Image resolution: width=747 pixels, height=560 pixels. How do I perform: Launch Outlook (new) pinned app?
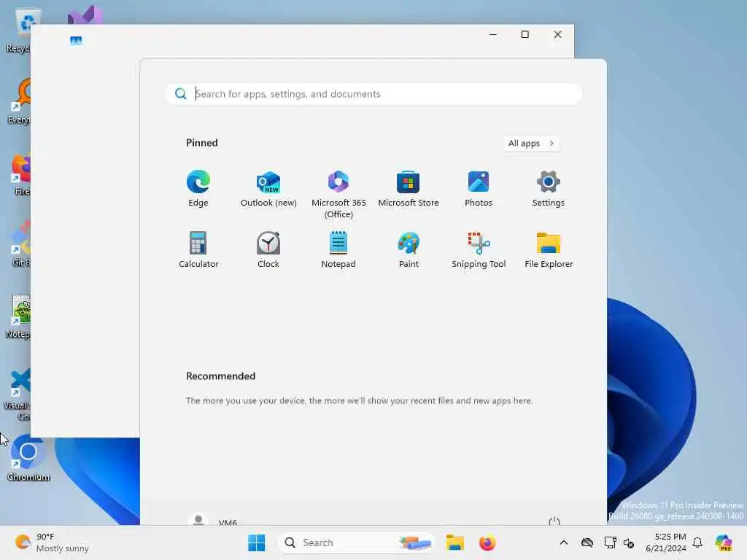click(x=268, y=189)
